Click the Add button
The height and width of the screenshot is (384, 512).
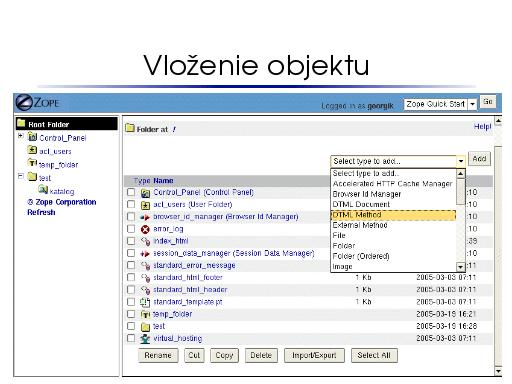point(479,159)
